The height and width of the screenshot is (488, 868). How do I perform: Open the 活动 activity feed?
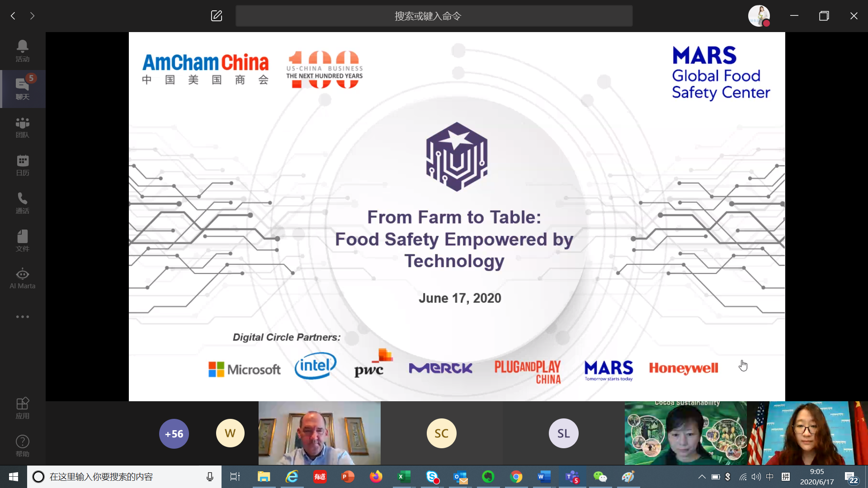click(x=23, y=51)
